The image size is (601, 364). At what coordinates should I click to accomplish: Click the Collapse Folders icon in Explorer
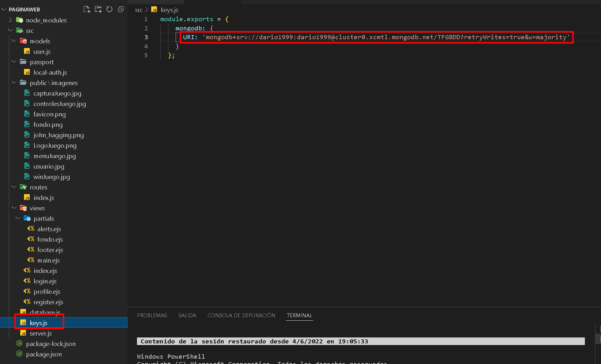point(121,9)
